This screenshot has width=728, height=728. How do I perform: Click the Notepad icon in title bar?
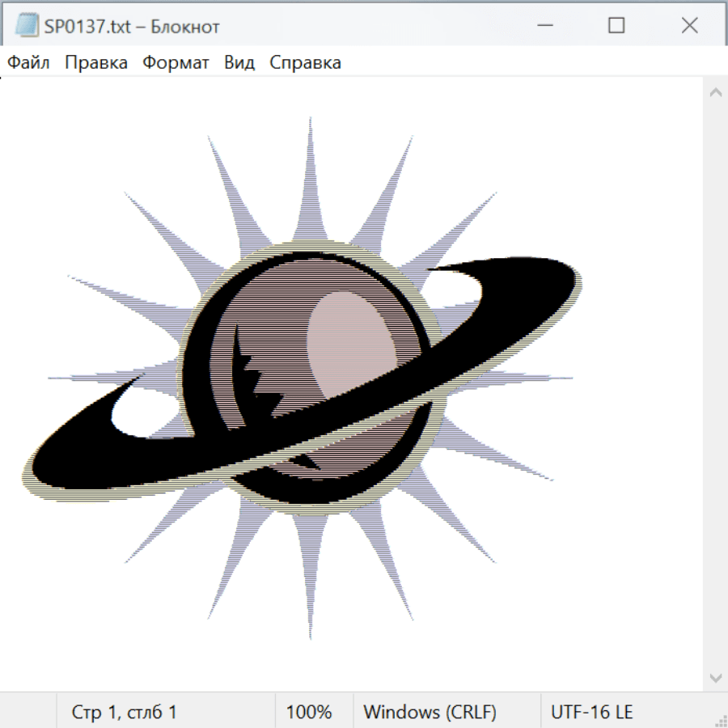click(26, 26)
